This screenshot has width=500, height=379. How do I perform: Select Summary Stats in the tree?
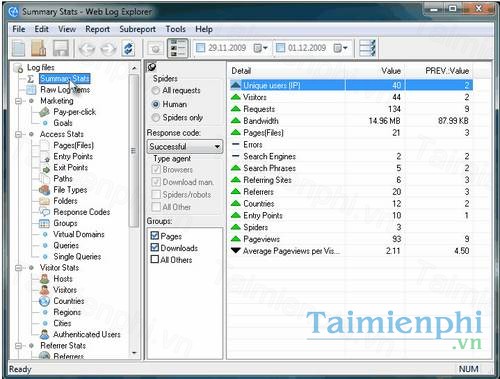coord(65,79)
